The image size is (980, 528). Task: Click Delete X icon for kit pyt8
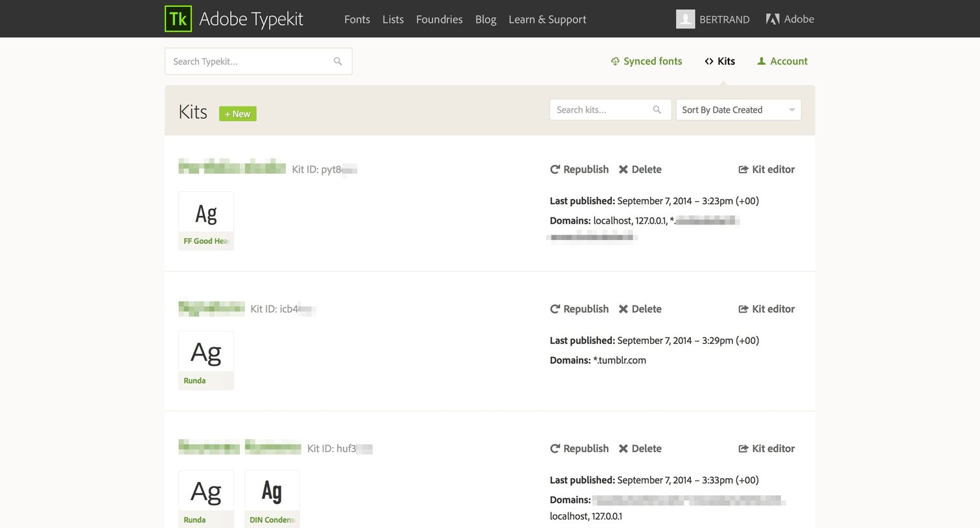coord(623,169)
